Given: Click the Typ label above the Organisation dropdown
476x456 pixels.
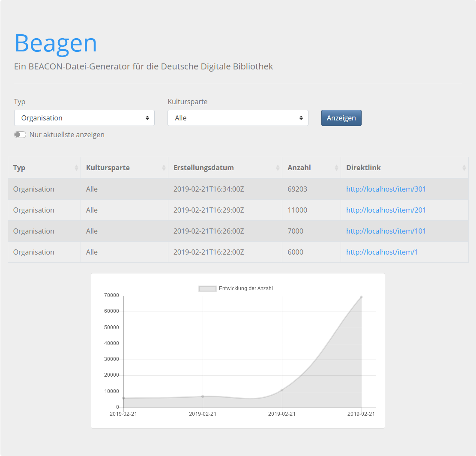Looking at the screenshot, I should coord(20,102).
